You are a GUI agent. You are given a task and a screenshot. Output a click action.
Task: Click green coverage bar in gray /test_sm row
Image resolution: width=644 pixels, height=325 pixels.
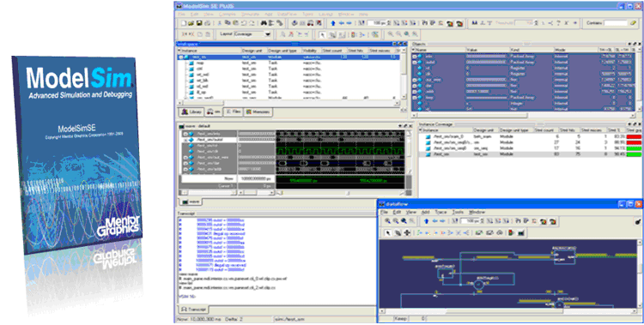pos(634,153)
